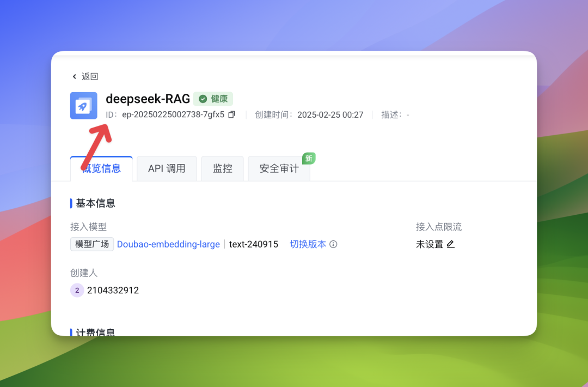Click the green 新 badge on 安全审计
The width and height of the screenshot is (588, 387).
point(309,159)
